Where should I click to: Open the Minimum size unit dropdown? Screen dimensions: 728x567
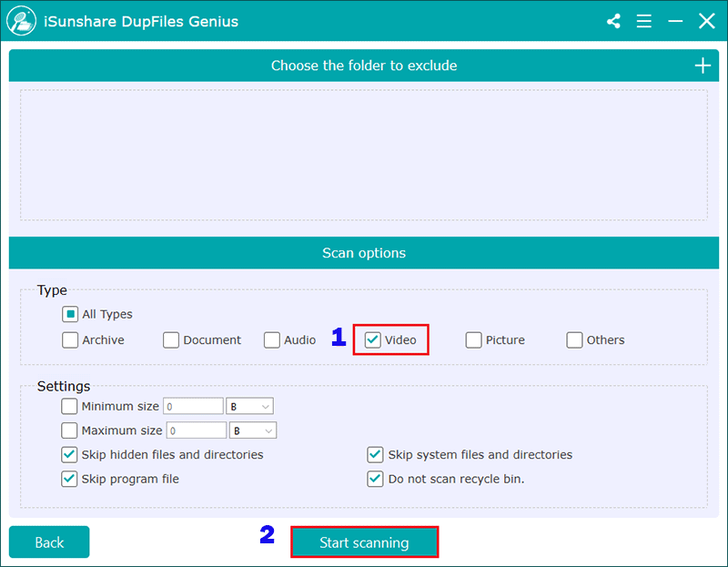[250, 406]
